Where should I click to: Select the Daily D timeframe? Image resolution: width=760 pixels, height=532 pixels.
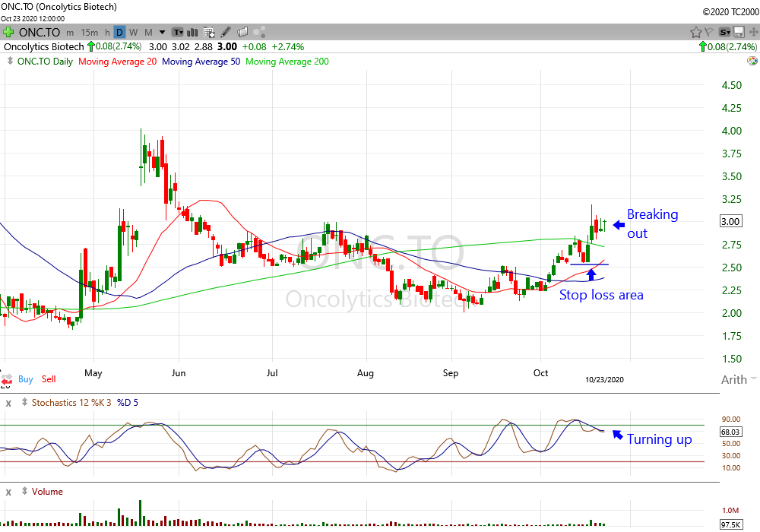pyautogui.click(x=119, y=33)
